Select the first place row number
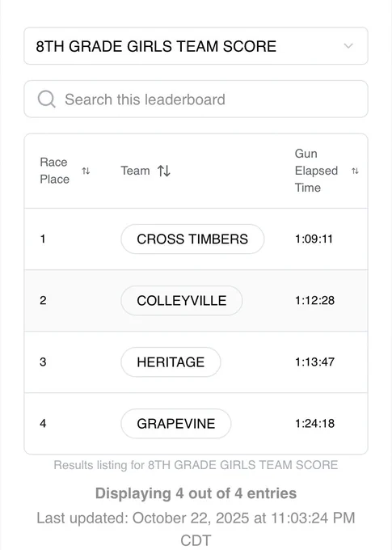Image resolution: width=392 pixels, height=550 pixels. 43,239
